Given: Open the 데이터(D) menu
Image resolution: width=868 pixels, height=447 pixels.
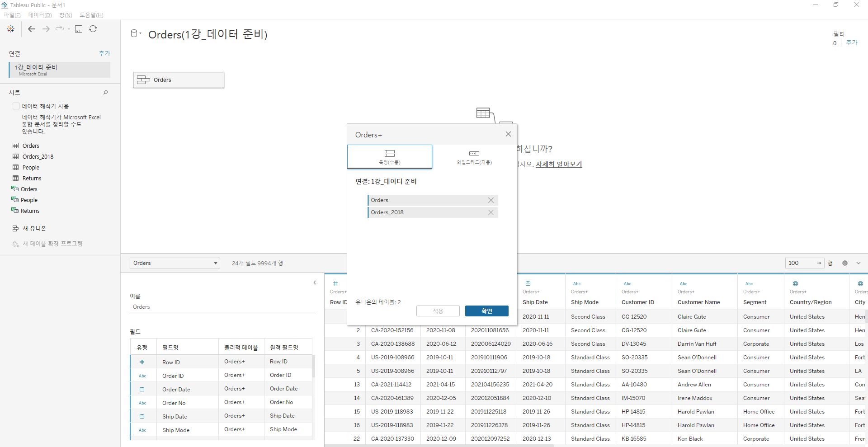Looking at the screenshot, I should [40, 15].
